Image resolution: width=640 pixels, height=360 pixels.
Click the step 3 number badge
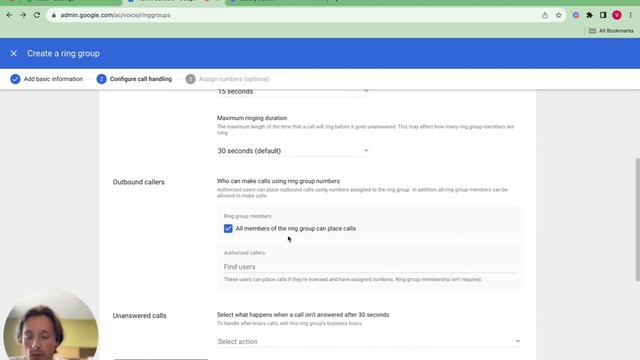[190, 79]
